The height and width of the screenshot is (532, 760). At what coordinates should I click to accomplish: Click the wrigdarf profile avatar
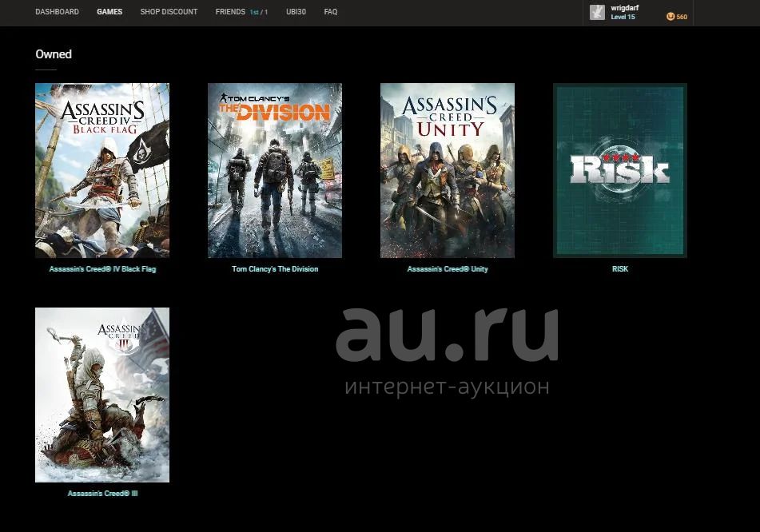click(x=597, y=12)
